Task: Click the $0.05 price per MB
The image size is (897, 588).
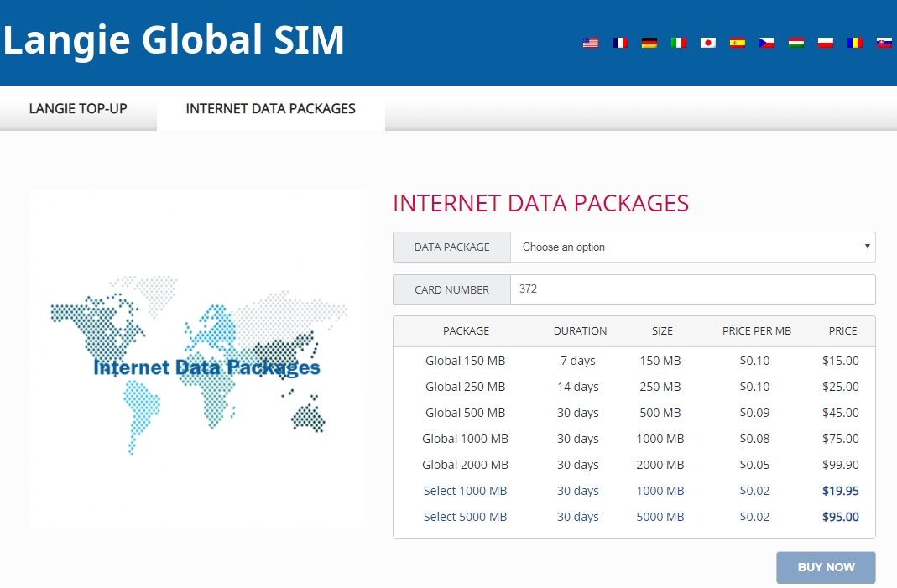Action: point(754,465)
